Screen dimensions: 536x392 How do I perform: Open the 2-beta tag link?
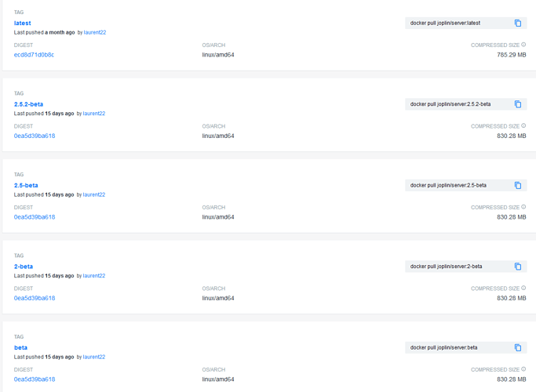coord(24,267)
